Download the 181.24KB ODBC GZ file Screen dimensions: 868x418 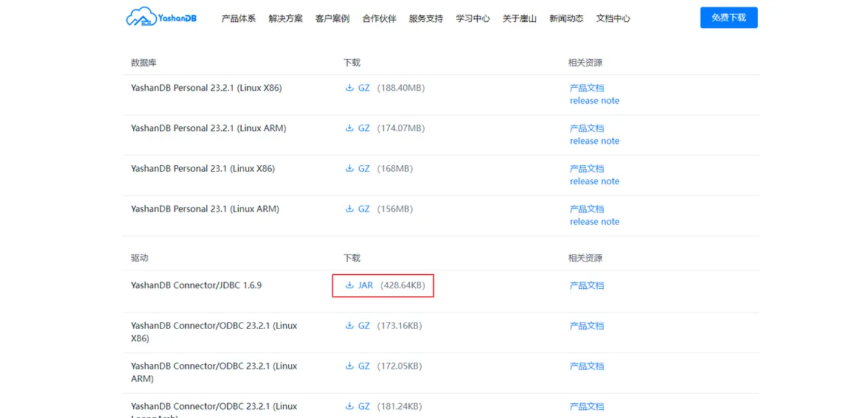point(364,406)
